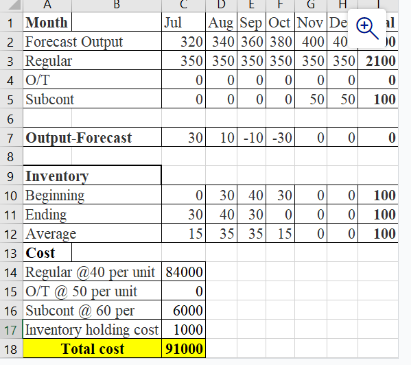Select the 'Regular' row label
Screen dimensions: 411x365
[x=92, y=61]
